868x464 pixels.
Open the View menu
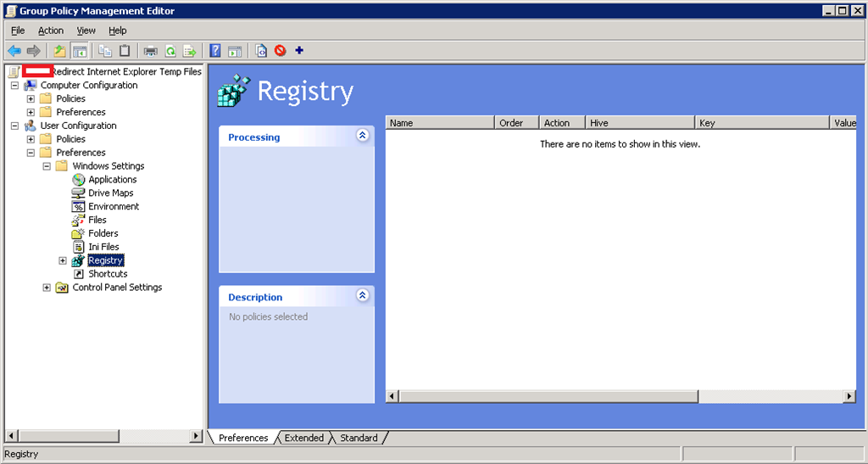point(86,31)
